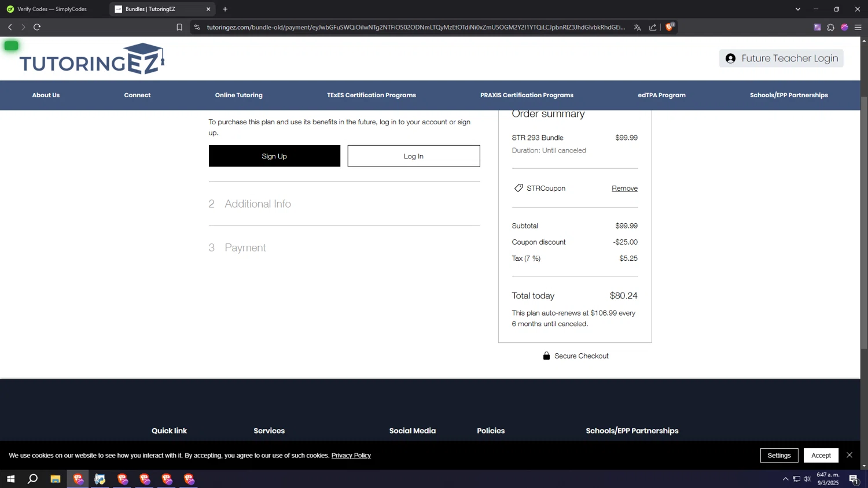Click the Sign Up button
This screenshot has height=488, width=868.
click(274, 156)
